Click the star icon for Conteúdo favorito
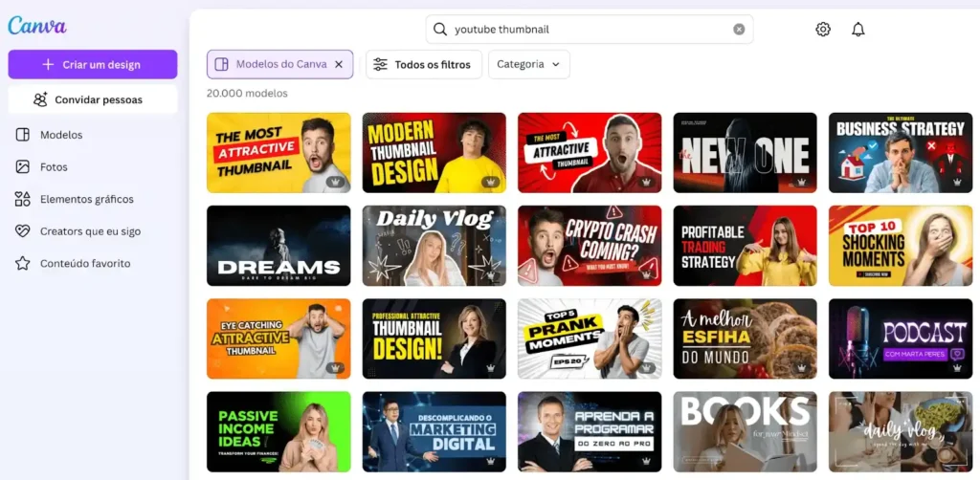Image resolution: width=980 pixels, height=480 pixels. click(x=23, y=263)
